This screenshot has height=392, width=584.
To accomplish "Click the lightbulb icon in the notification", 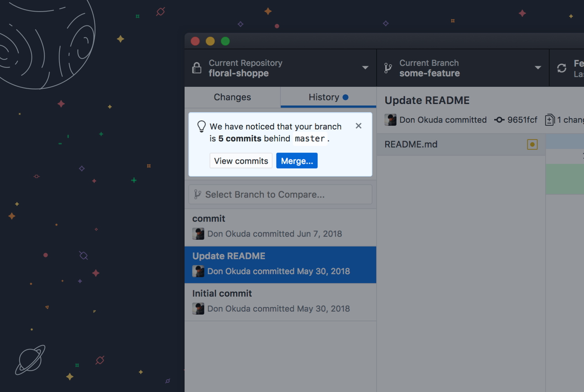I will pyautogui.click(x=202, y=127).
